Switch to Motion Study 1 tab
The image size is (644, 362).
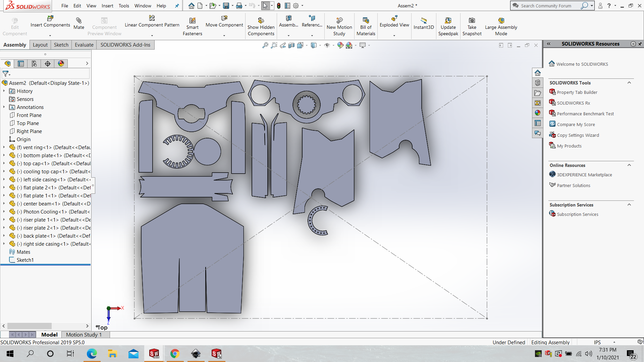pyautogui.click(x=84, y=335)
